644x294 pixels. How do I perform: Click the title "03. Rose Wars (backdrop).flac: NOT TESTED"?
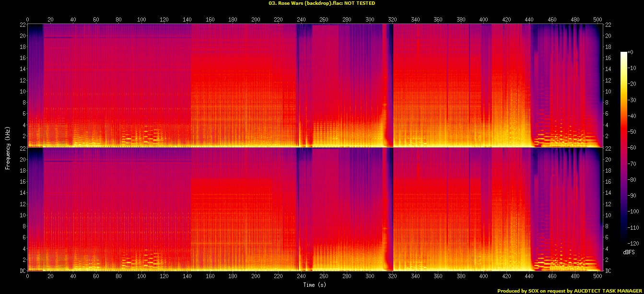click(322, 3)
